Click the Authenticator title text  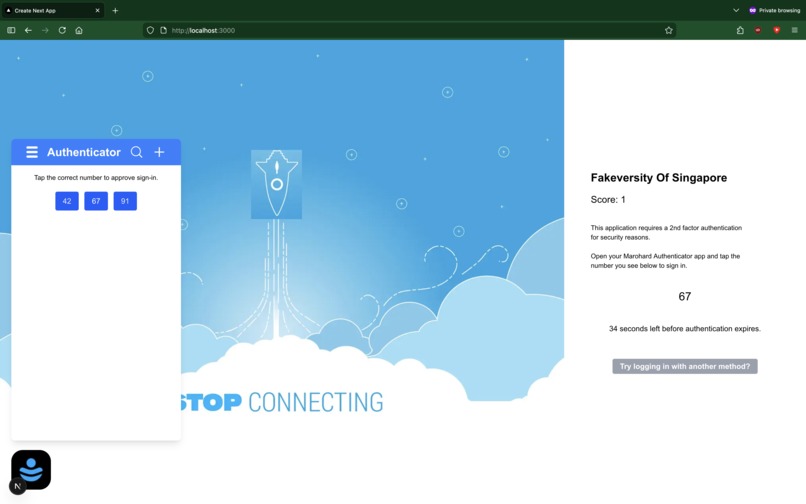point(84,152)
